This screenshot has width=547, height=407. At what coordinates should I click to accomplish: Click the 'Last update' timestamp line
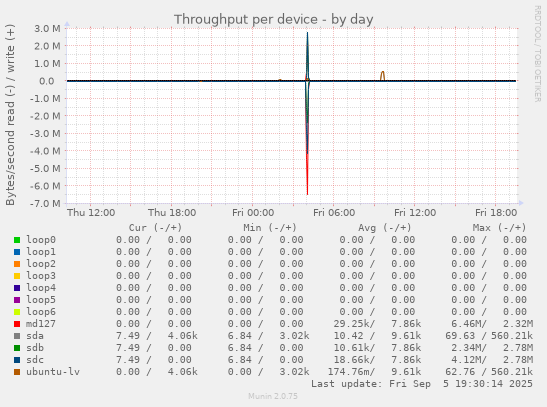click(422, 384)
